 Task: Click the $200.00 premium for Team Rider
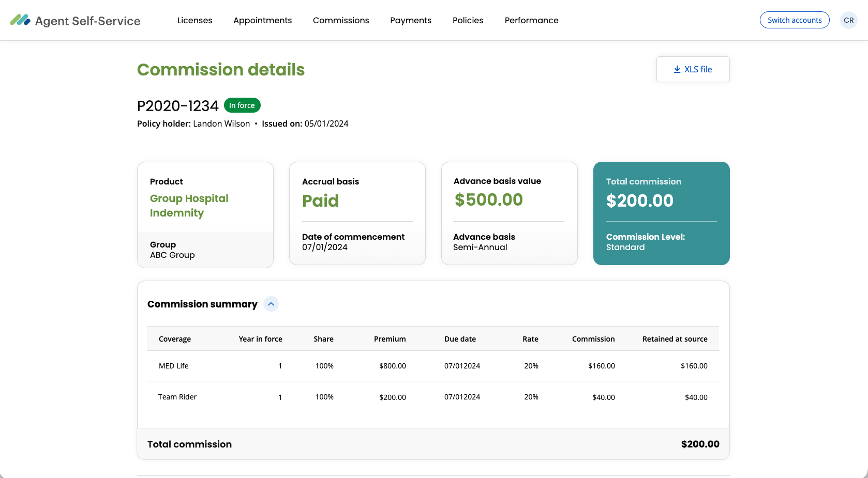[x=393, y=397]
